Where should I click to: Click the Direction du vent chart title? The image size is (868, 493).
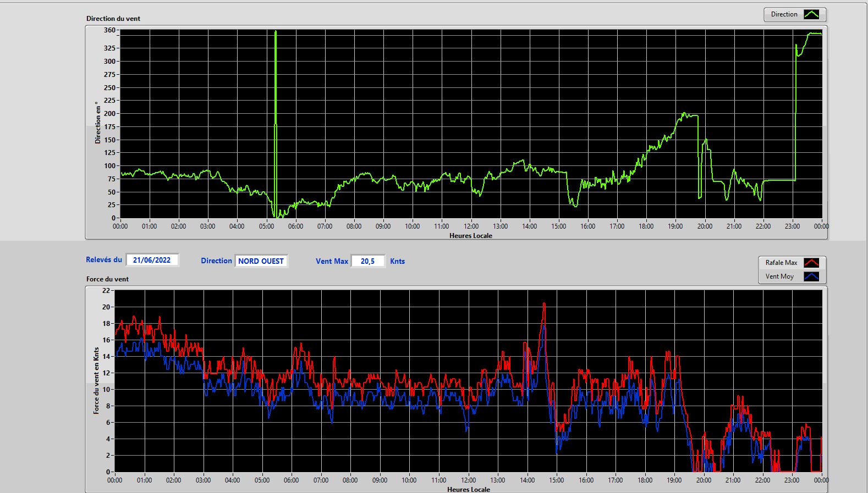point(113,19)
